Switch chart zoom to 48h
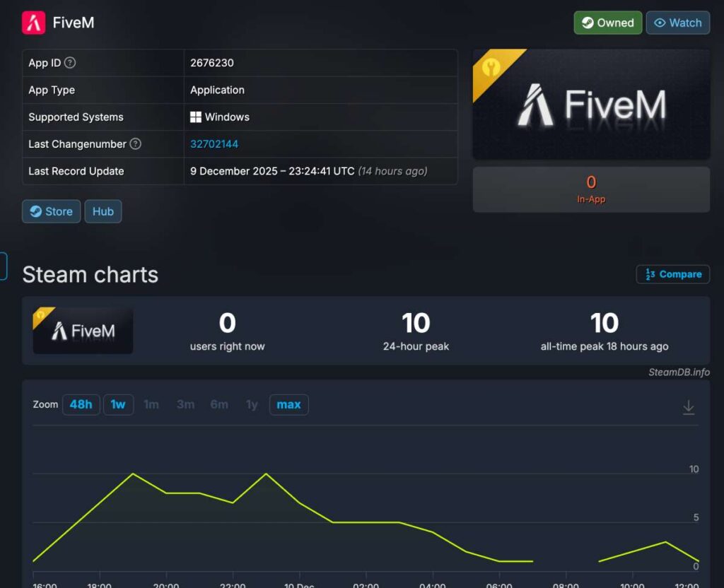This screenshot has height=588, width=724. [81, 404]
